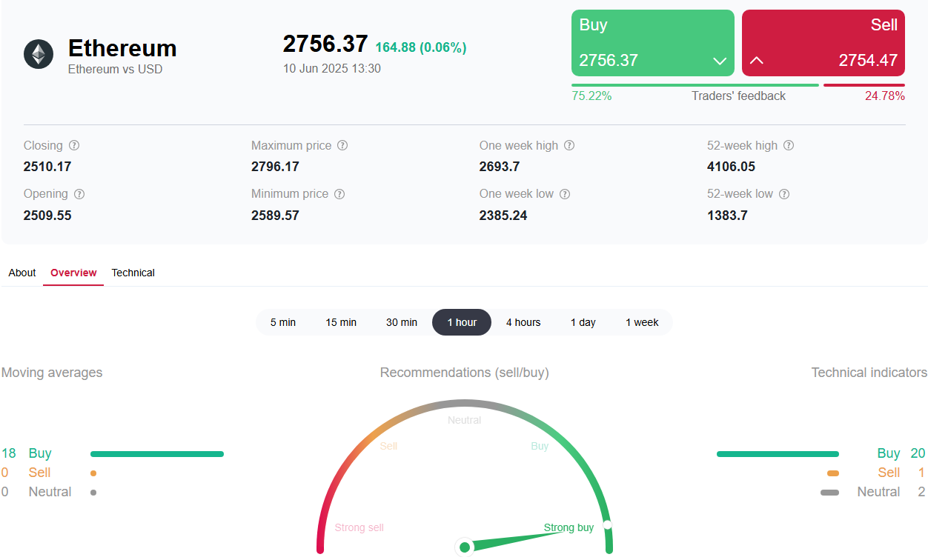
Task: Choose the 30 min timeframe
Action: (402, 322)
